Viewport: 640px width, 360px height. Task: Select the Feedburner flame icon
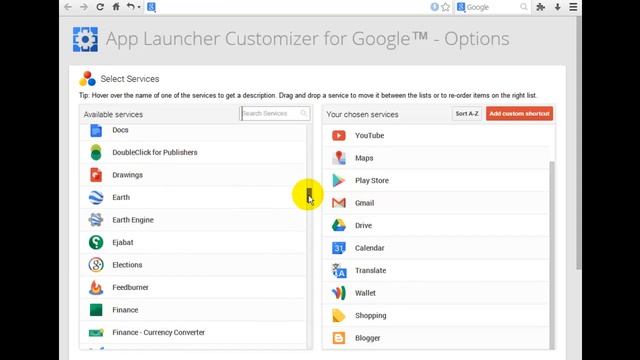coord(96,287)
